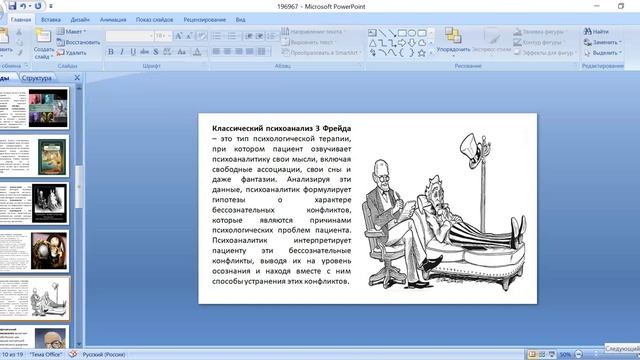Pick the triangle shape
The image size is (640, 360).
pos(372,43)
